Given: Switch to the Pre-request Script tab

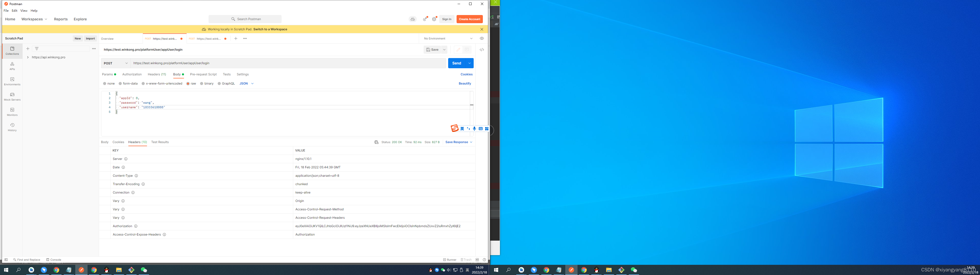Looking at the screenshot, I should click(203, 74).
